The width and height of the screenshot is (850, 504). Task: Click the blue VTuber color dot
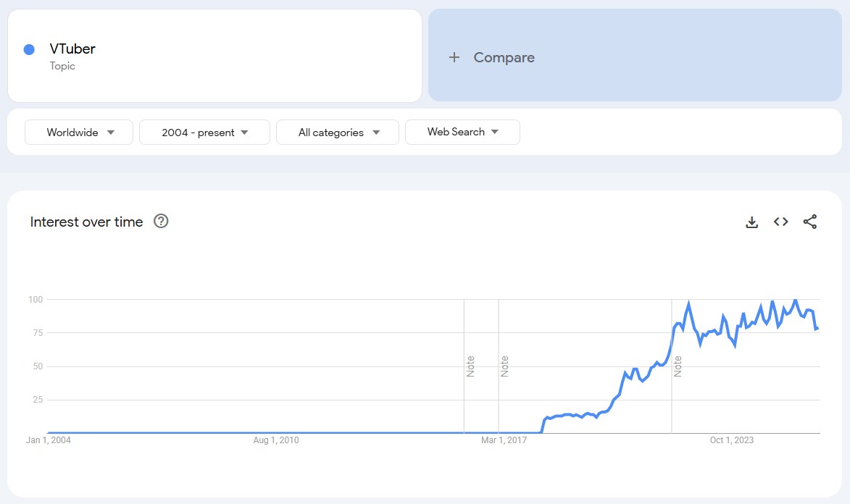(29, 50)
